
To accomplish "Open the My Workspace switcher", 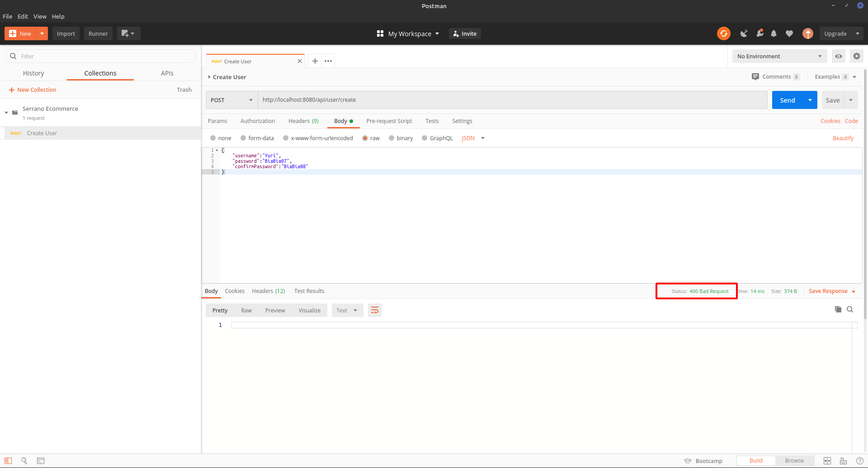I will tap(408, 33).
